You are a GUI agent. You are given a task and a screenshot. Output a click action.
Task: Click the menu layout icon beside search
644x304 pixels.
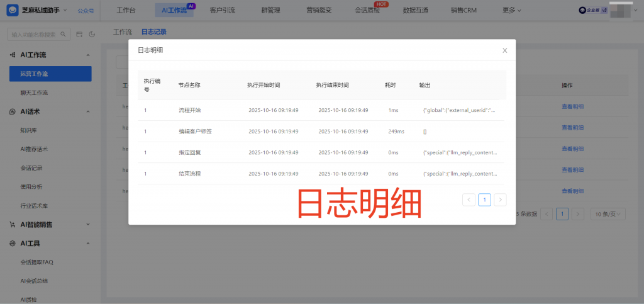(x=80, y=35)
